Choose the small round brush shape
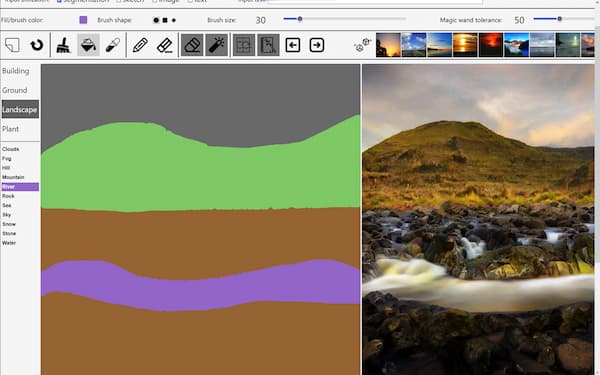The height and width of the screenshot is (375, 600). 174,20
